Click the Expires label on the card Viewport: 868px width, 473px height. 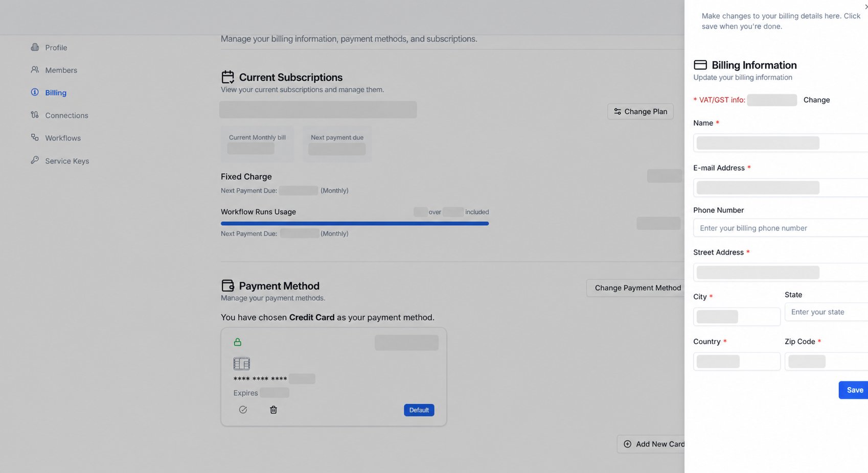245,393
